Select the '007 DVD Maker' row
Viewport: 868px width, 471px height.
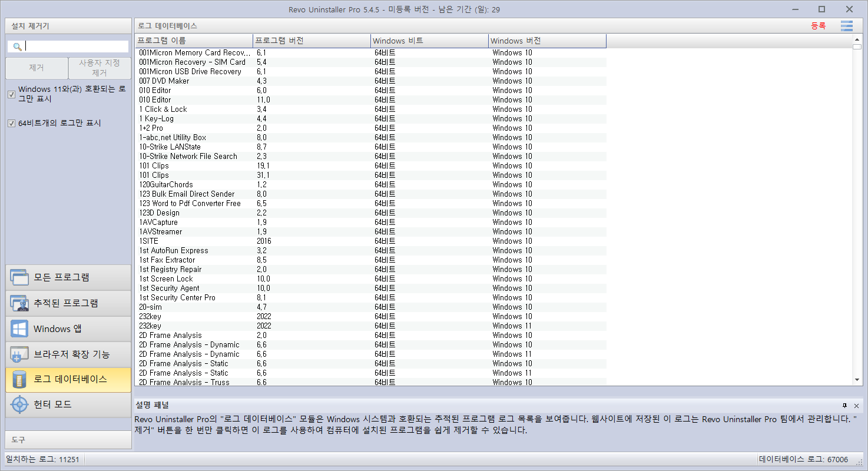370,81
